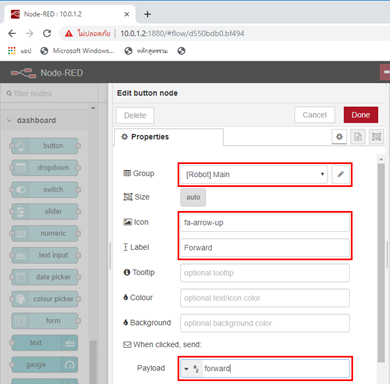Select the colour picker node in palette
390x384 pixels.
(x=45, y=299)
